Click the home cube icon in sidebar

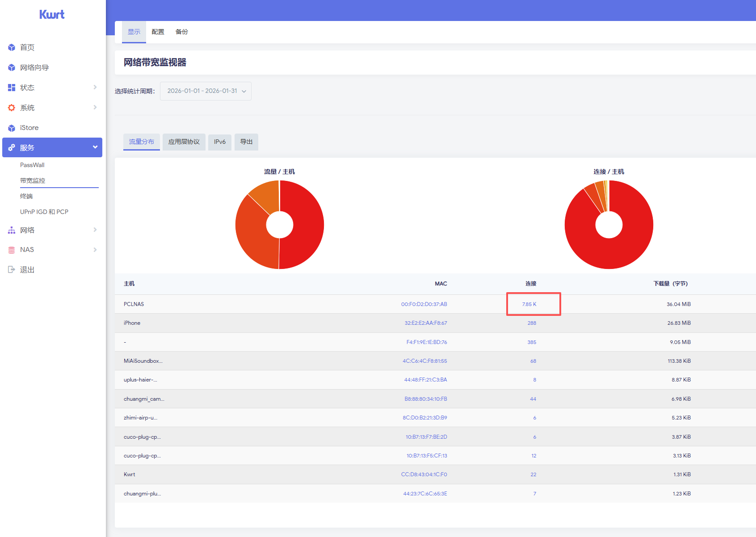tap(12, 47)
